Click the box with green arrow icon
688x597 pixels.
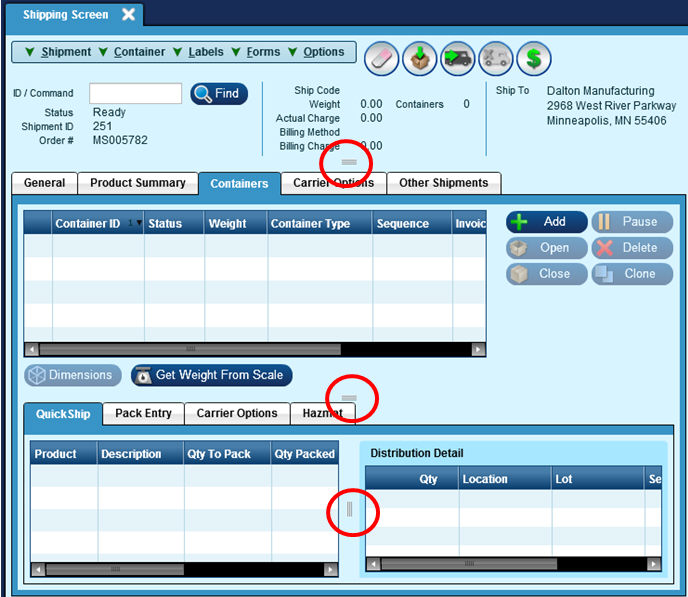coord(420,58)
